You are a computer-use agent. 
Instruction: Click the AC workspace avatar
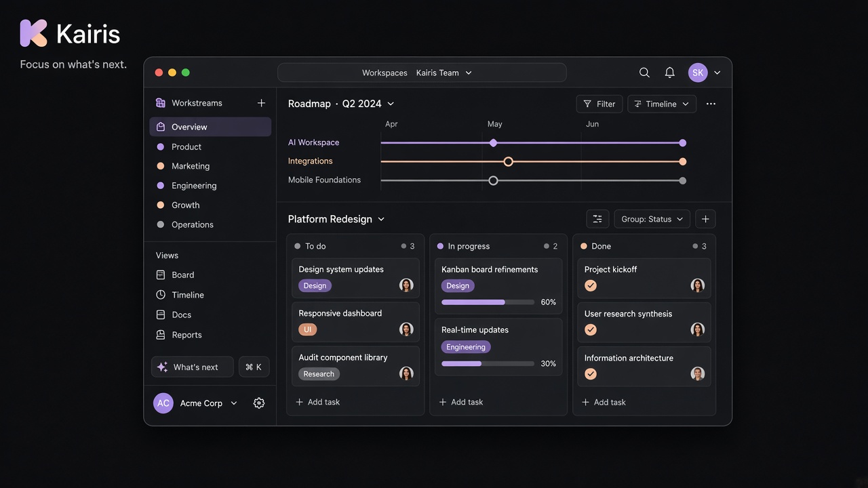coord(163,403)
